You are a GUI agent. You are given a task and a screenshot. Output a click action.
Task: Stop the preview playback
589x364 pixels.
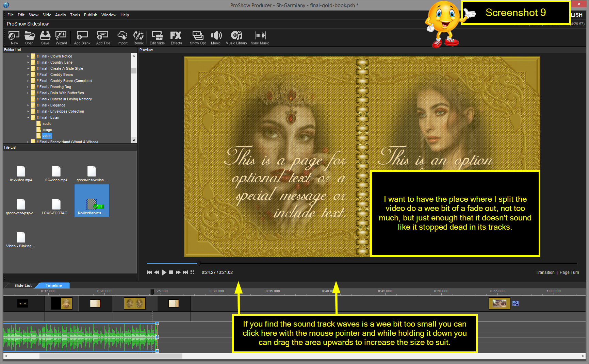point(171,272)
